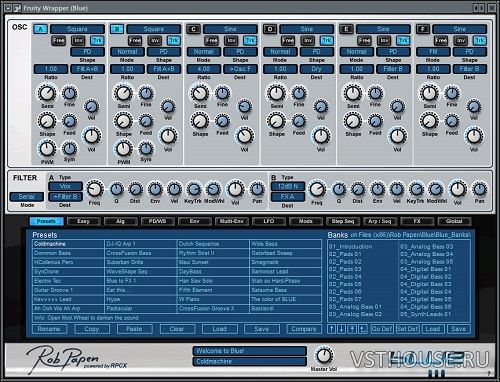
Task: Open the Step Seq tab
Action: (343, 221)
